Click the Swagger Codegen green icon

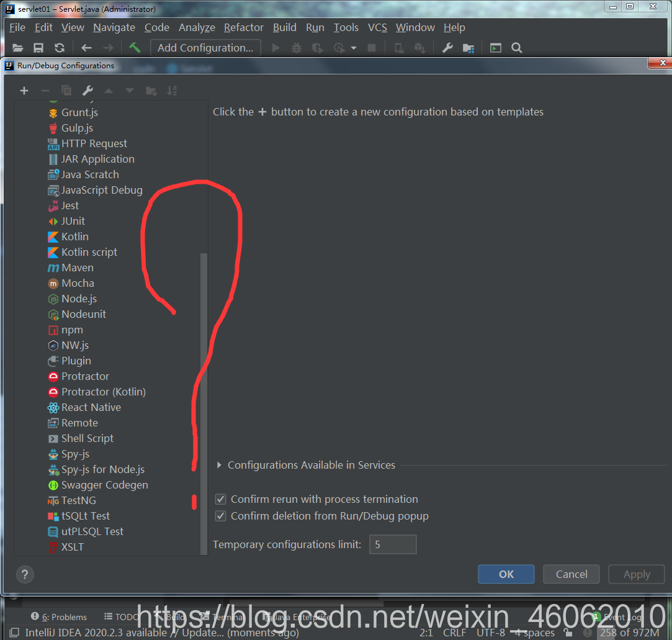click(x=53, y=485)
